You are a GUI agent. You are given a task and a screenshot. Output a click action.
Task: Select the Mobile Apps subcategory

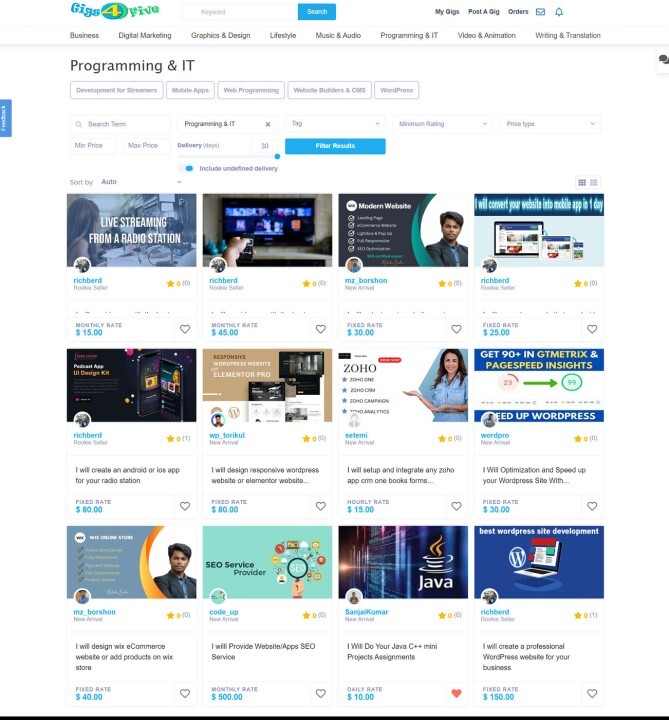190,90
